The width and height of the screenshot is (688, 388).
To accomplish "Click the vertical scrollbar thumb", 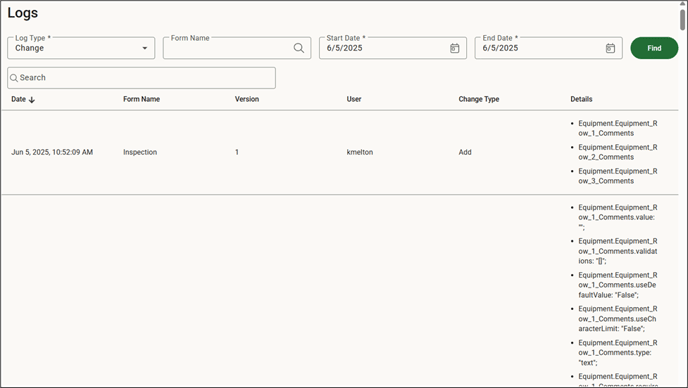I will (x=683, y=19).
